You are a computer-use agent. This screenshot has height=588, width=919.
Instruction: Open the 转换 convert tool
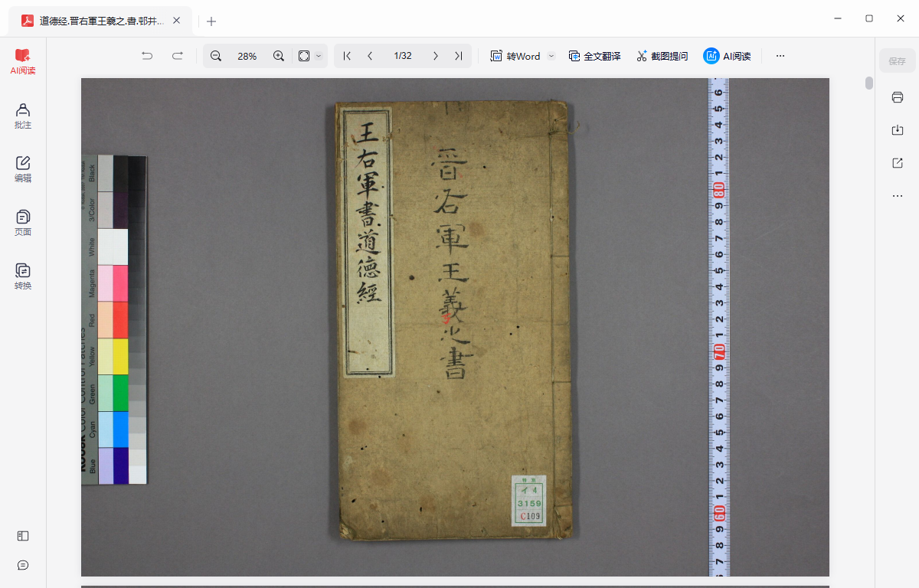pos(23,276)
